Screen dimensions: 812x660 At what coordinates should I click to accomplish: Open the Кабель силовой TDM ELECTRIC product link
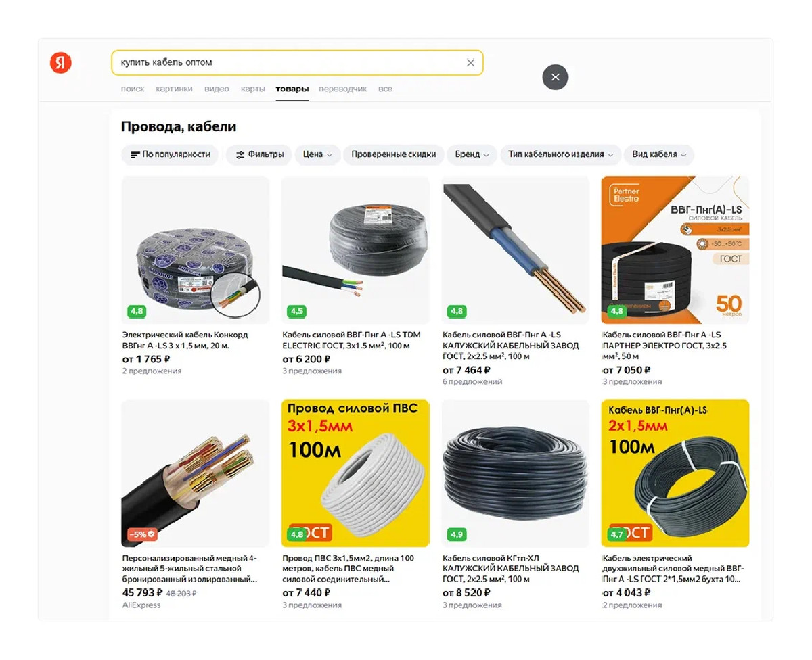[x=351, y=340]
